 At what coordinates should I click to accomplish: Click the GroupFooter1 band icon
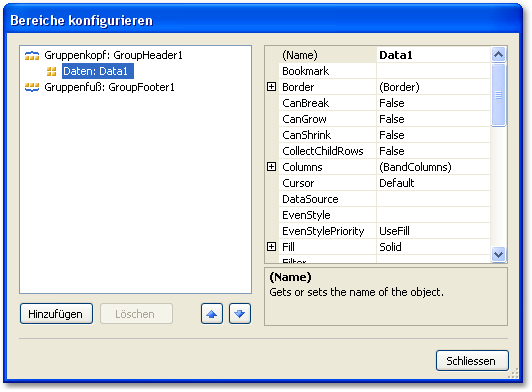32,87
